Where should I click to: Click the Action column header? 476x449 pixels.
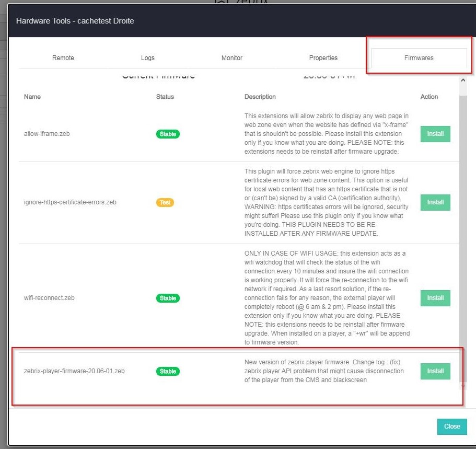[429, 97]
